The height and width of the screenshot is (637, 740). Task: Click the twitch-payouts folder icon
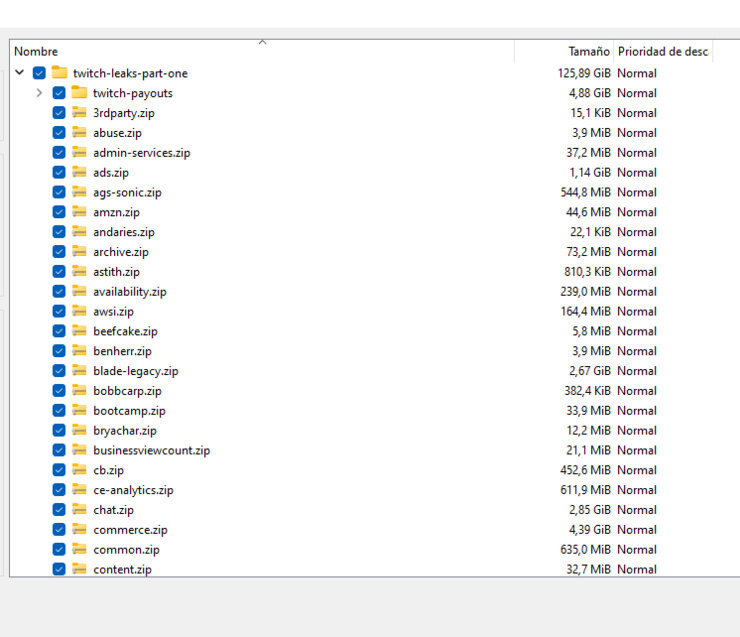[x=79, y=93]
